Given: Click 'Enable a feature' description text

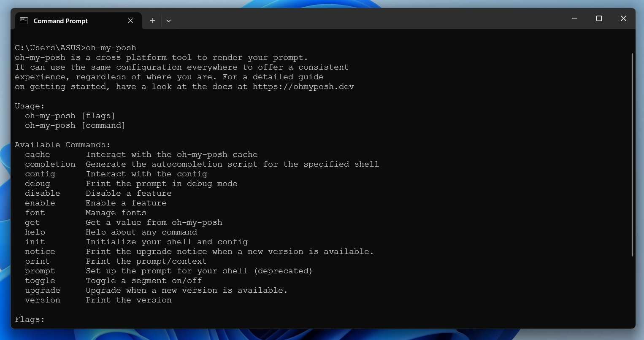Looking at the screenshot, I should (x=126, y=203).
